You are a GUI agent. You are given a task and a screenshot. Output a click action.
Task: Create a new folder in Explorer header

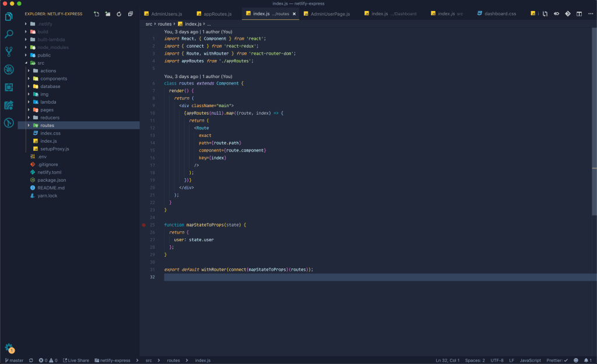[108, 14]
